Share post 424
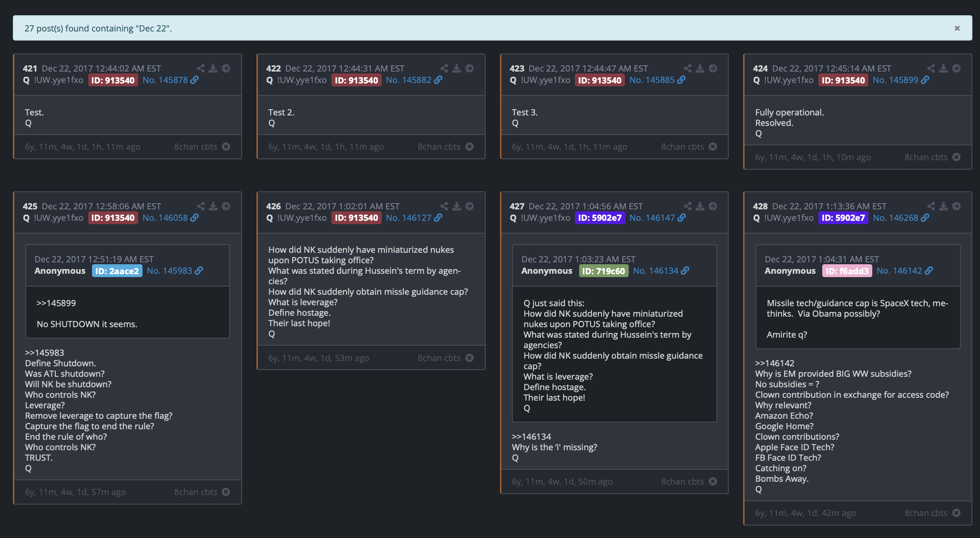The image size is (980, 538). (x=931, y=69)
